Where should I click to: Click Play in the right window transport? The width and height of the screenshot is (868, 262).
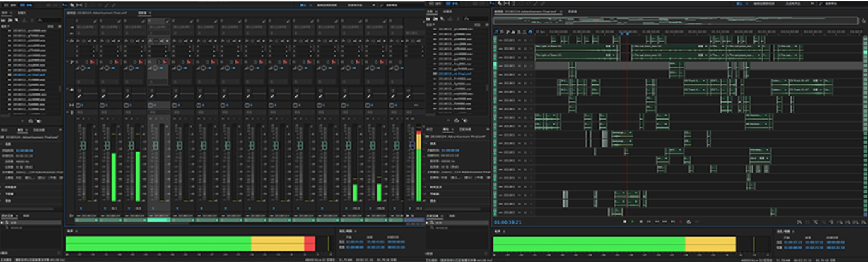coord(633,222)
